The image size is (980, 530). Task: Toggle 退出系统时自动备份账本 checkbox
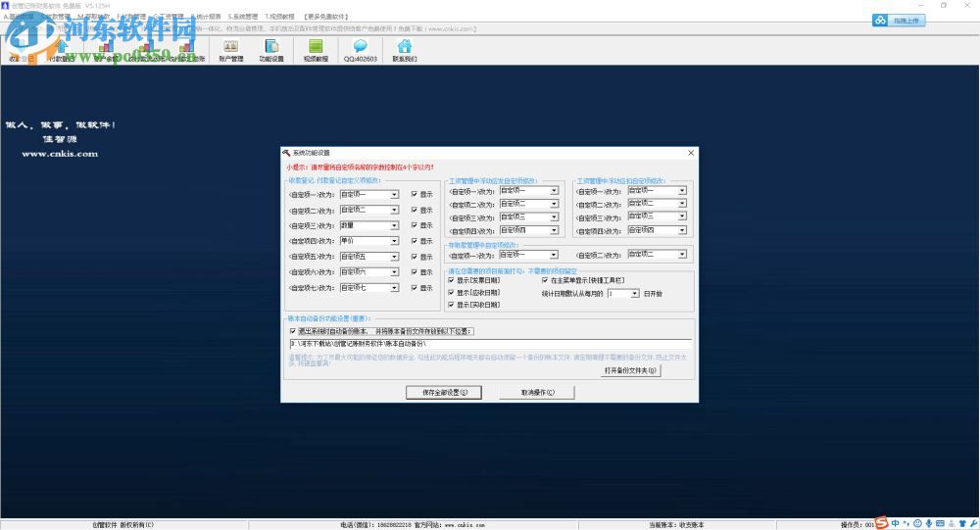(x=293, y=331)
